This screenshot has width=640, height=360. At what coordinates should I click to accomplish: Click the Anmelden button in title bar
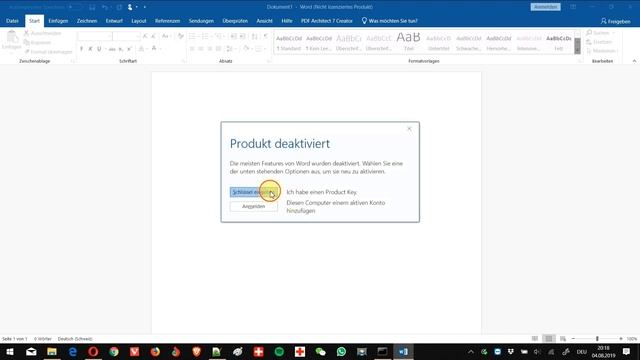coord(545,7)
